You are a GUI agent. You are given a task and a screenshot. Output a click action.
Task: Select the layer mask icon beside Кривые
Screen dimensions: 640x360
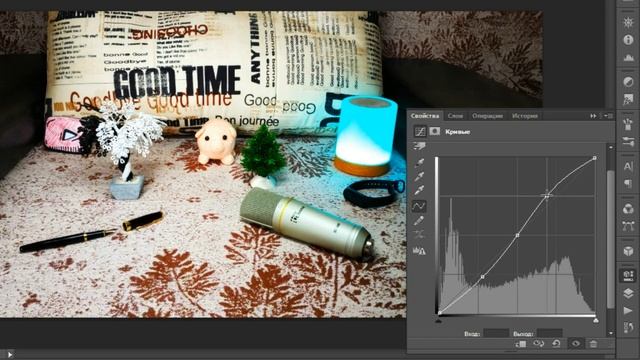point(435,131)
